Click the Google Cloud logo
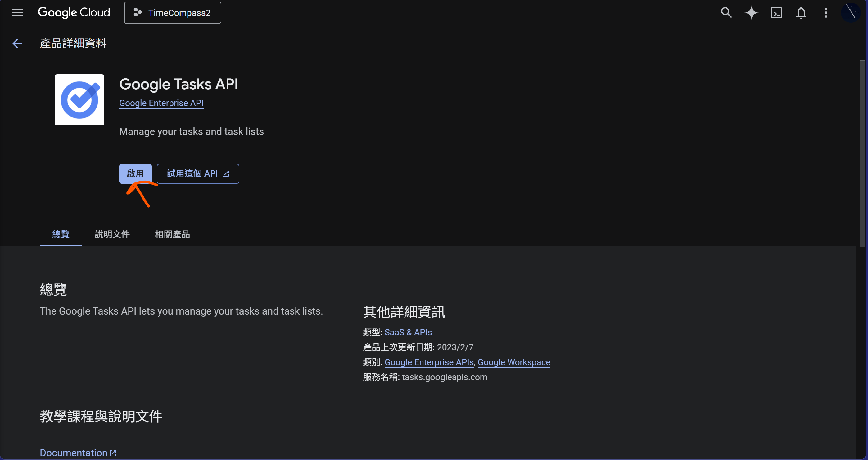The image size is (868, 460). point(74,13)
